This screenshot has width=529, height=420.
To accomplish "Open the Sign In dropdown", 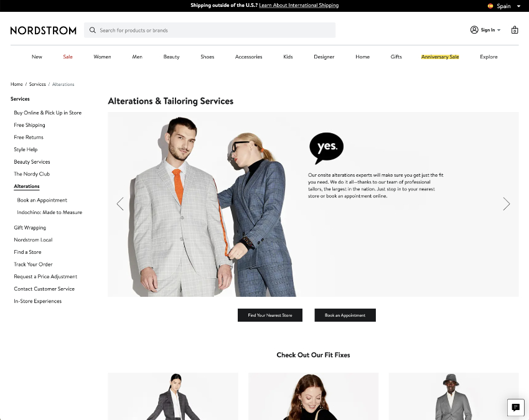I will coord(490,30).
